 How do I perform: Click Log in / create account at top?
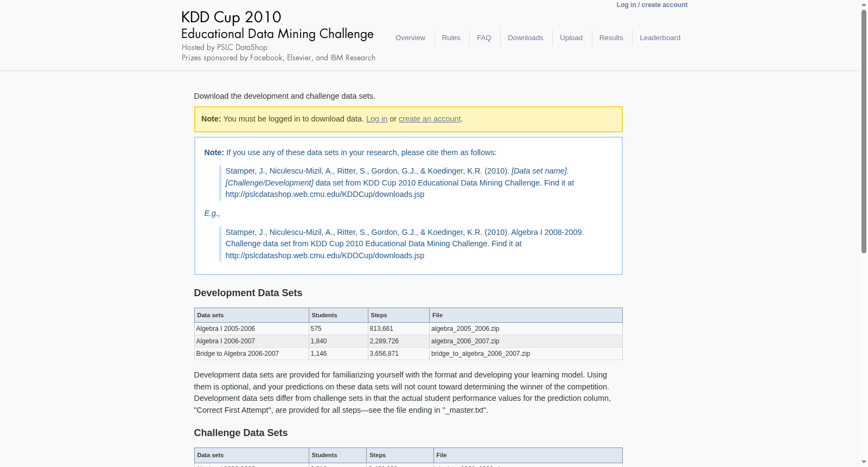[652, 5]
